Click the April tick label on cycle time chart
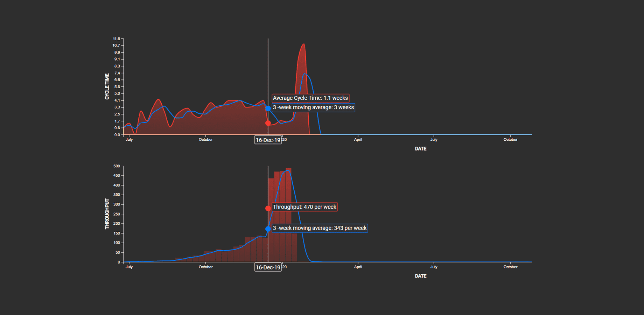This screenshot has height=315, width=644. (358, 140)
